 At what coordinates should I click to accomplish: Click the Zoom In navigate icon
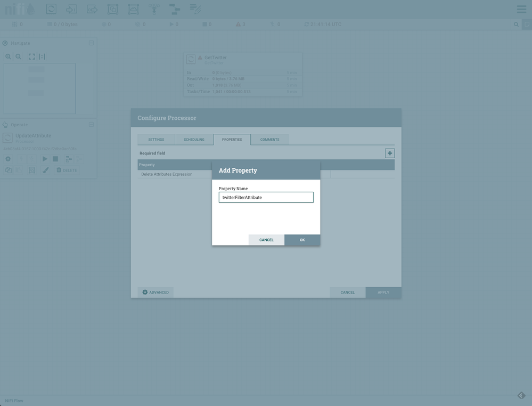point(8,56)
